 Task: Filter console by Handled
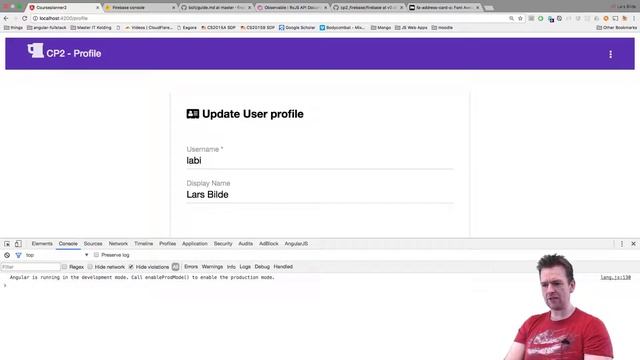click(x=283, y=267)
